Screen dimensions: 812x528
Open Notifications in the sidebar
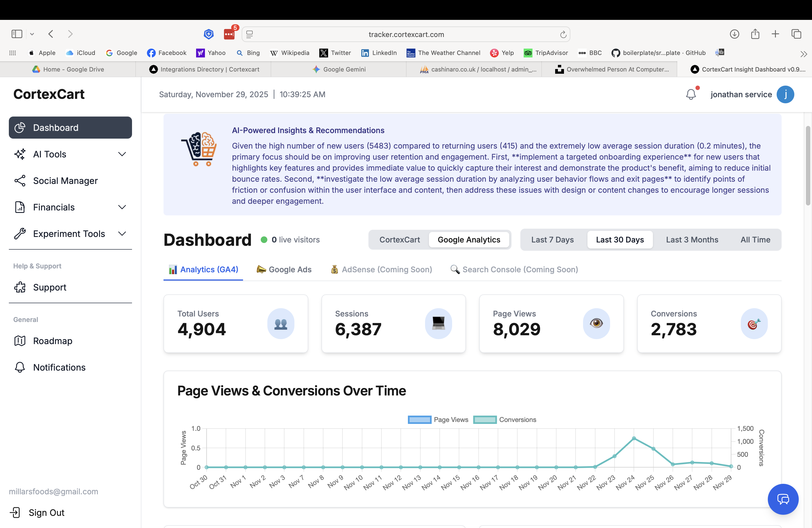(x=59, y=367)
